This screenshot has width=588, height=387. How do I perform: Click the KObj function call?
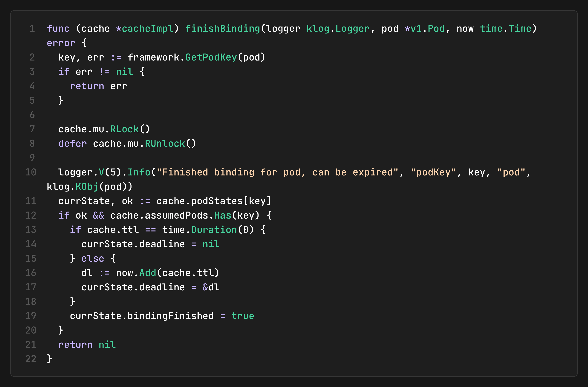[x=87, y=187]
